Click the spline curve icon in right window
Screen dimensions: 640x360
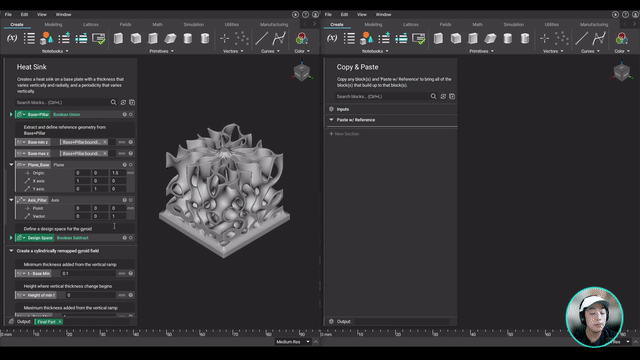(x=599, y=38)
